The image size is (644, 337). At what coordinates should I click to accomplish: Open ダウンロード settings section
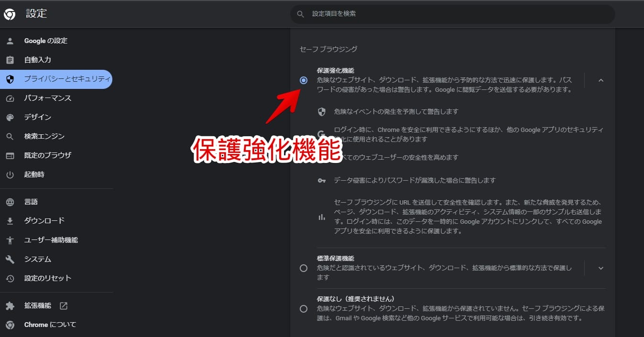click(x=56, y=221)
